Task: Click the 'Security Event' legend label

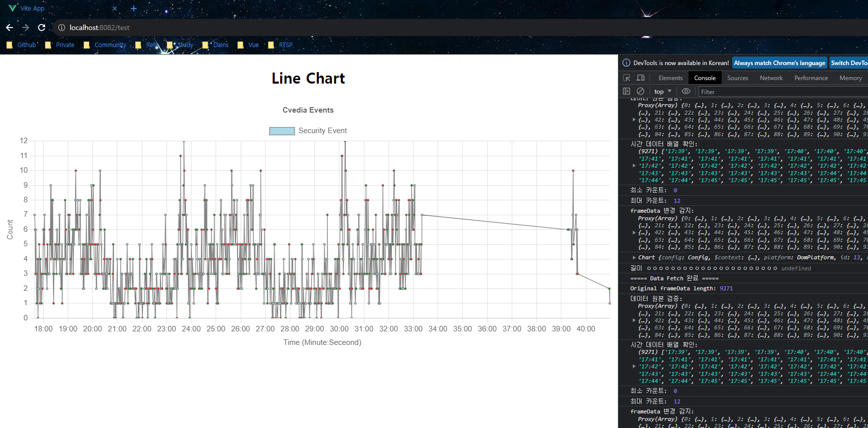Action: [x=322, y=131]
